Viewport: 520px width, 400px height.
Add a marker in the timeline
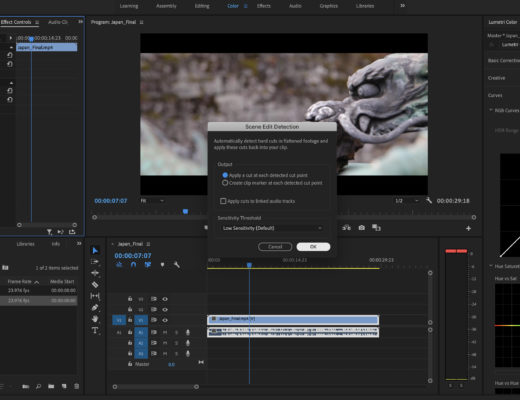(x=162, y=265)
